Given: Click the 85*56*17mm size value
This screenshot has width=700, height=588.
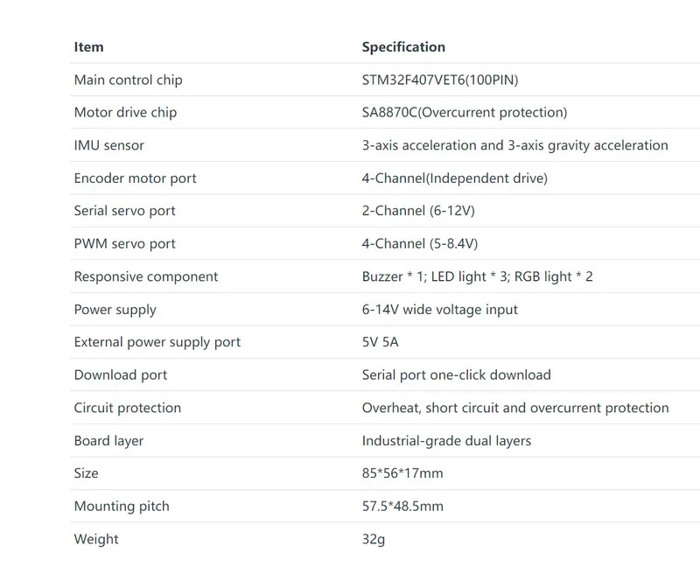Looking at the screenshot, I should click(x=402, y=473).
